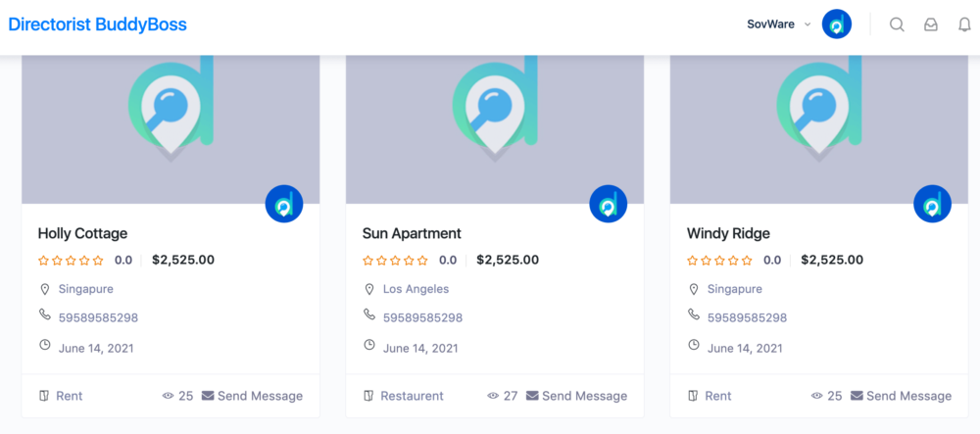Open the Holly Cottage listing title

[x=82, y=233]
